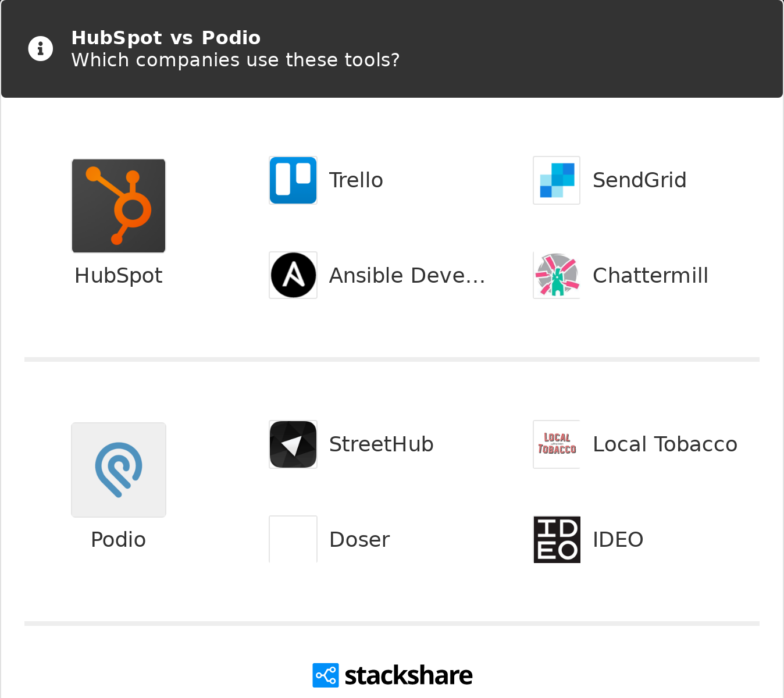
Task: Click the IDEO logo icon
Action: coord(557,539)
